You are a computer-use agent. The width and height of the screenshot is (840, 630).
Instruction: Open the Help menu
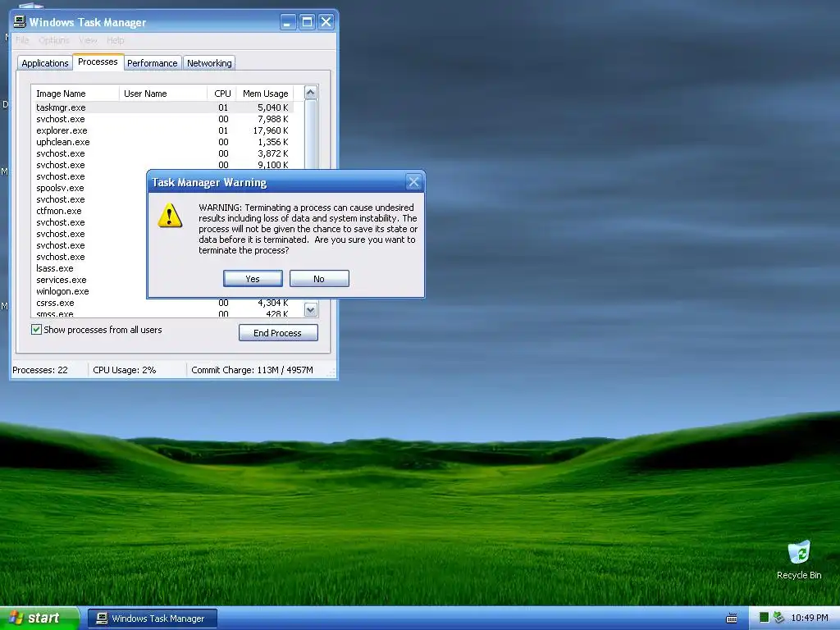click(x=115, y=40)
